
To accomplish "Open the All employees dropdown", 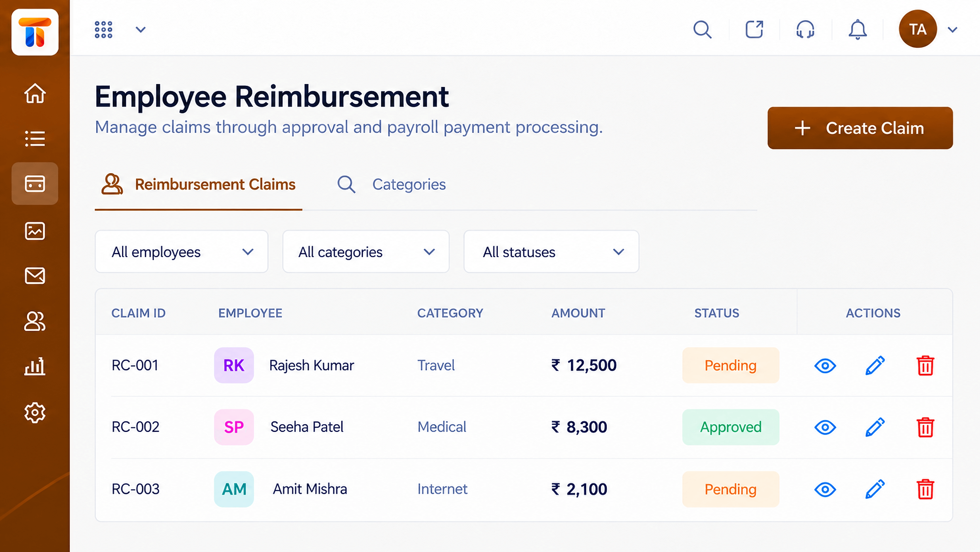I will [x=181, y=252].
